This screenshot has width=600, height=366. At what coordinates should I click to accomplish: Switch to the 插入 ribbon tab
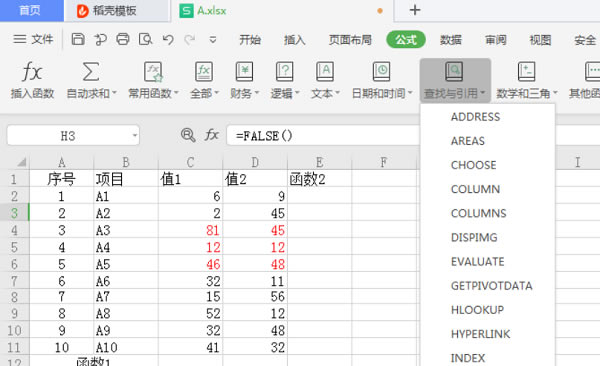(294, 40)
